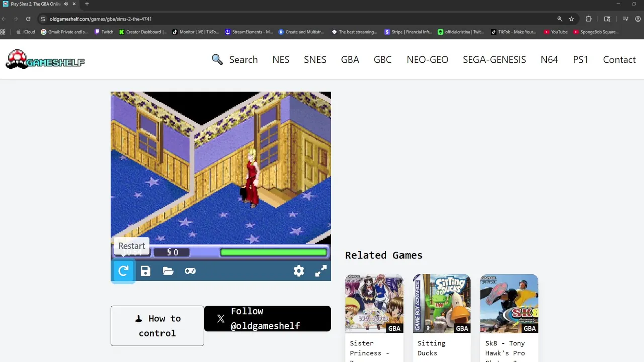644x362 pixels.
Task: Open a new browser tab
Action: [x=87, y=4]
